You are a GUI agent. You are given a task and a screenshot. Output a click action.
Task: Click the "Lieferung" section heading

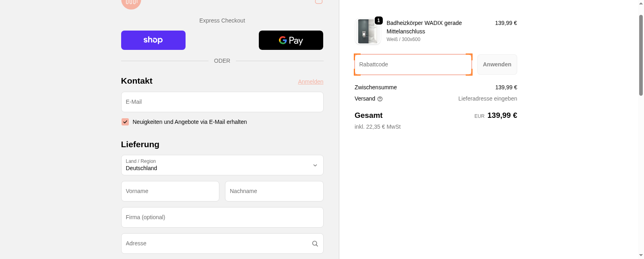pyautogui.click(x=140, y=144)
